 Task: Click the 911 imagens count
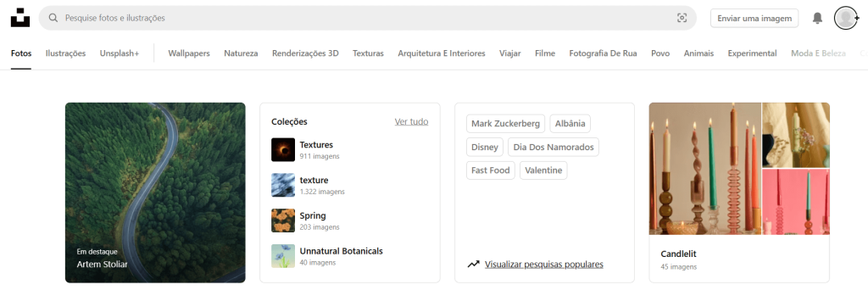320,156
